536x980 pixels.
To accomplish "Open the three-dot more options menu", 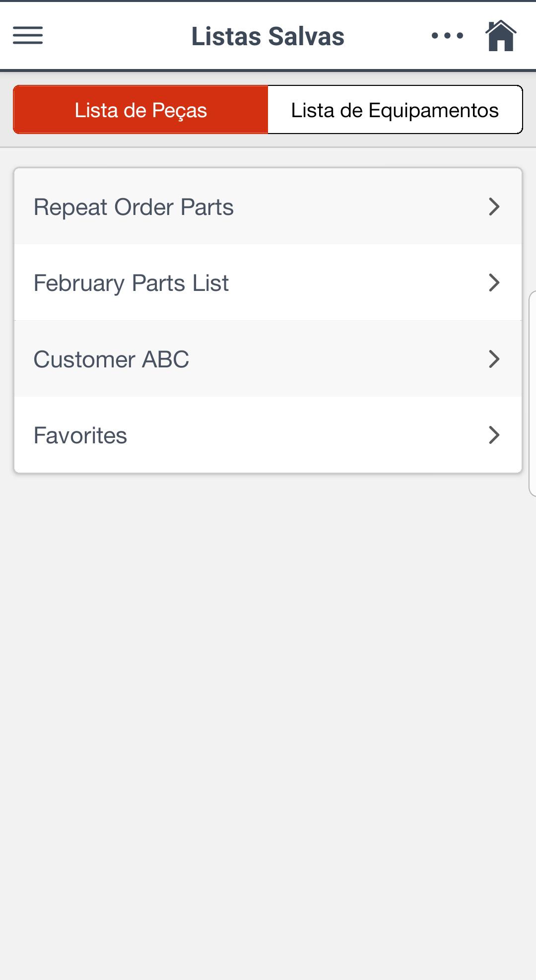I will 447,35.
